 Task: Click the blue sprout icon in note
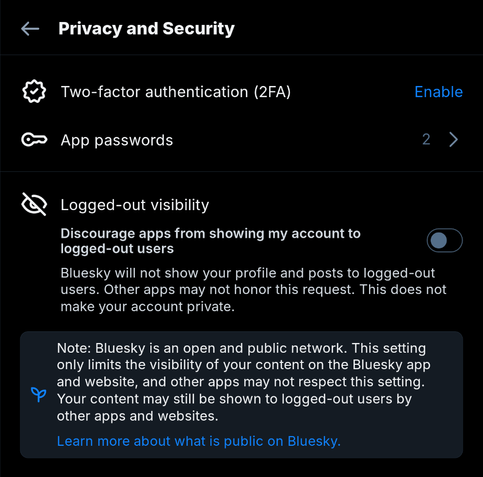(39, 395)
